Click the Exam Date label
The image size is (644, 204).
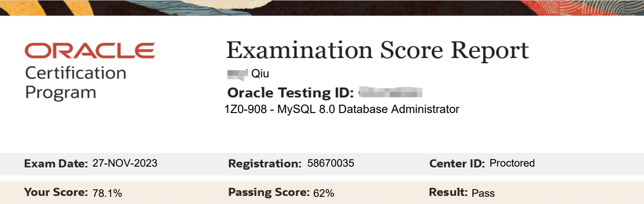56,163
